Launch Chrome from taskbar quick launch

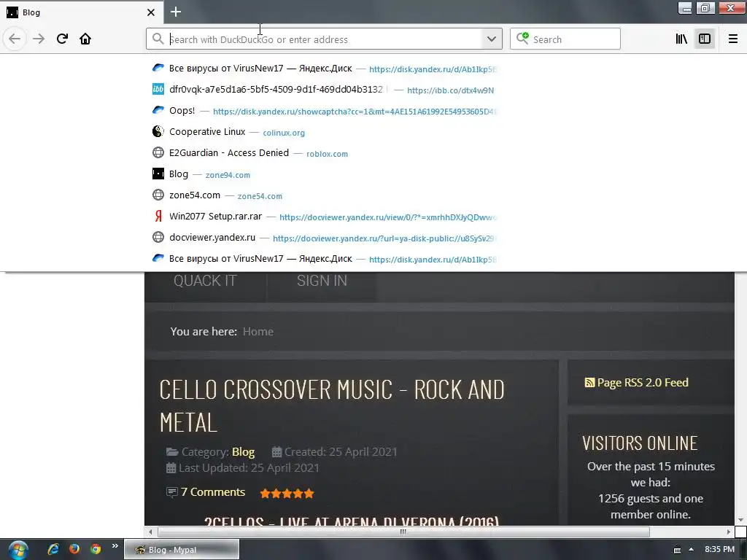96,549
